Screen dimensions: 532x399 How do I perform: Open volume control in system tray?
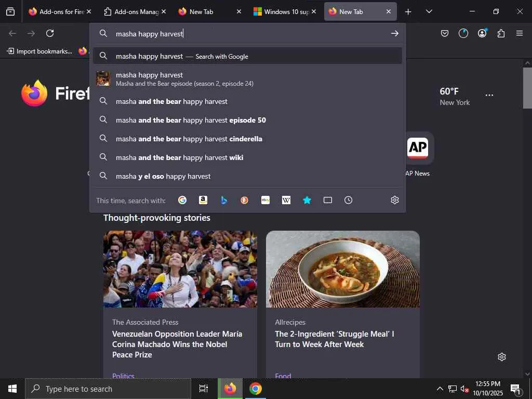pos(464,389)
